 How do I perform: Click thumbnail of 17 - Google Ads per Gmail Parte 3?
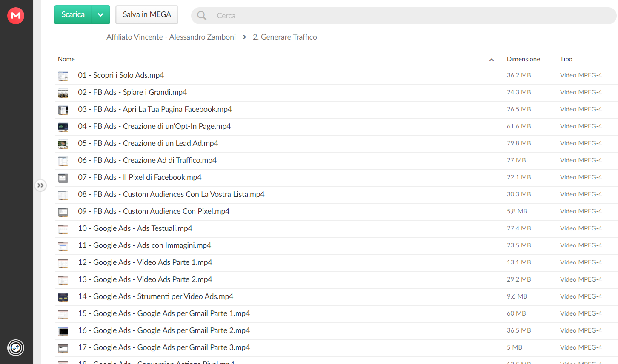click(63, 348)
